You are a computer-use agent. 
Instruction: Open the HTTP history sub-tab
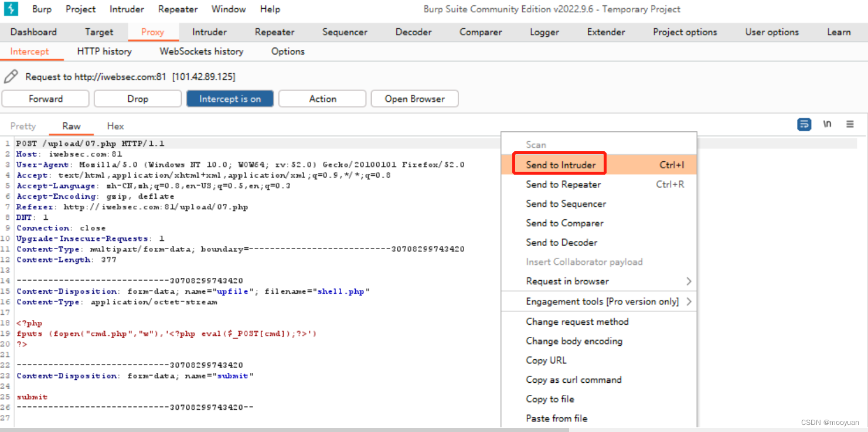(104, 52)
